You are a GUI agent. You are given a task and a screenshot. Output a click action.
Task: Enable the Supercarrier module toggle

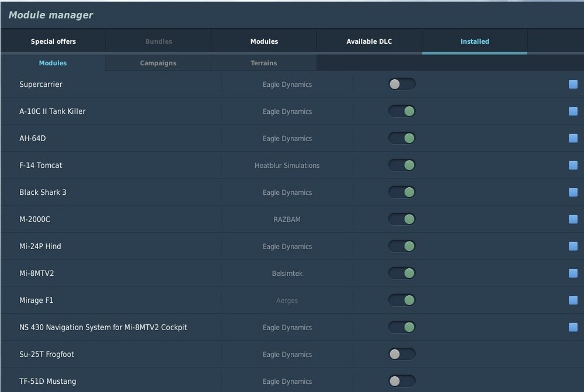(402, 85)
